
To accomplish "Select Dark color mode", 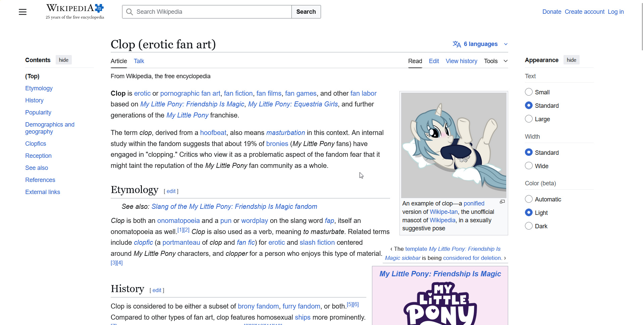I will coord(529,226).
